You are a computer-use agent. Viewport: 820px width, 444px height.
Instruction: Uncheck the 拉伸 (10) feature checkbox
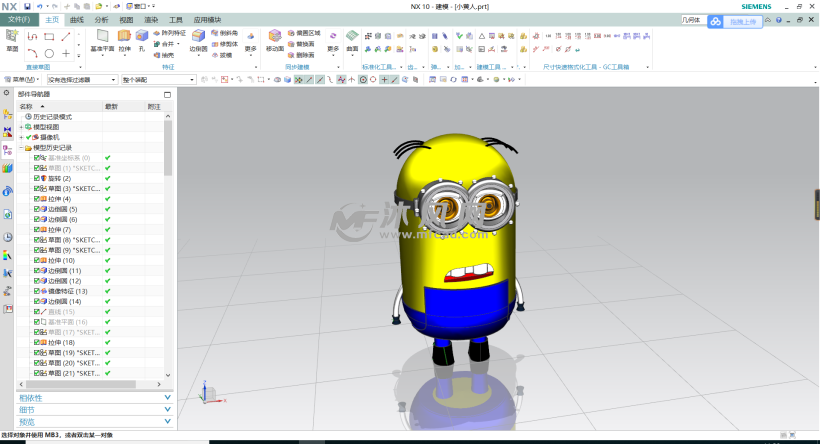pos(37,260)
